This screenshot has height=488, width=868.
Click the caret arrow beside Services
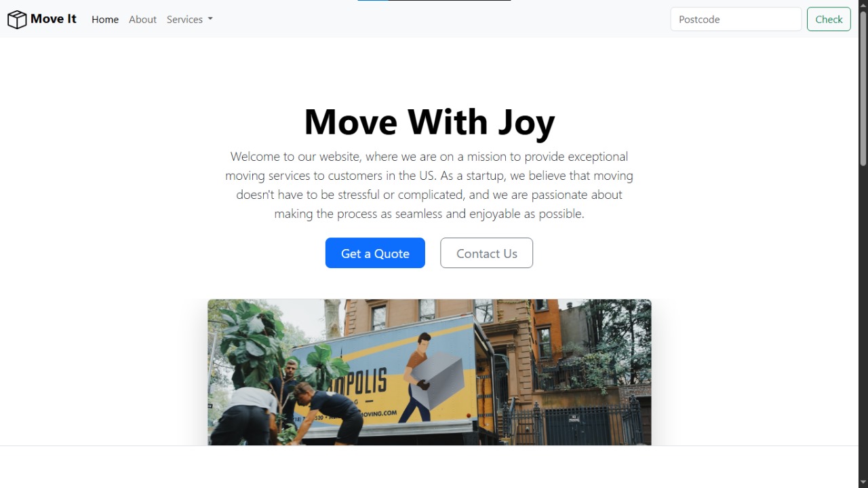[x=210, y=19]
